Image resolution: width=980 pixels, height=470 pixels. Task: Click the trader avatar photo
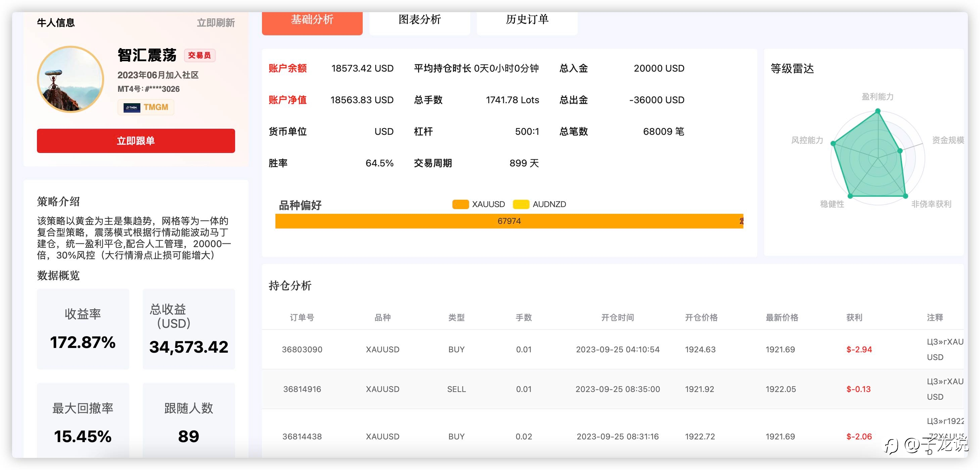[x=71, y=79]
